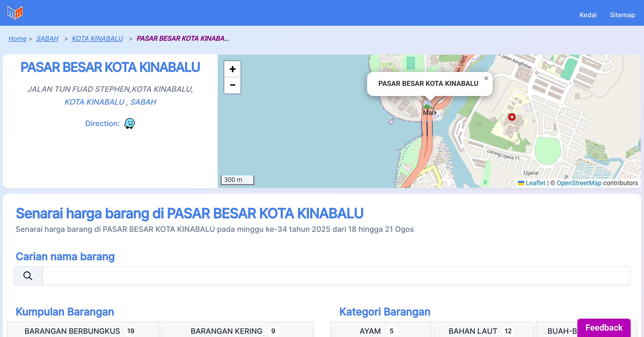Screen dimensions: 644x337
Task: Zoom out on the map
Action: [232, 85]
